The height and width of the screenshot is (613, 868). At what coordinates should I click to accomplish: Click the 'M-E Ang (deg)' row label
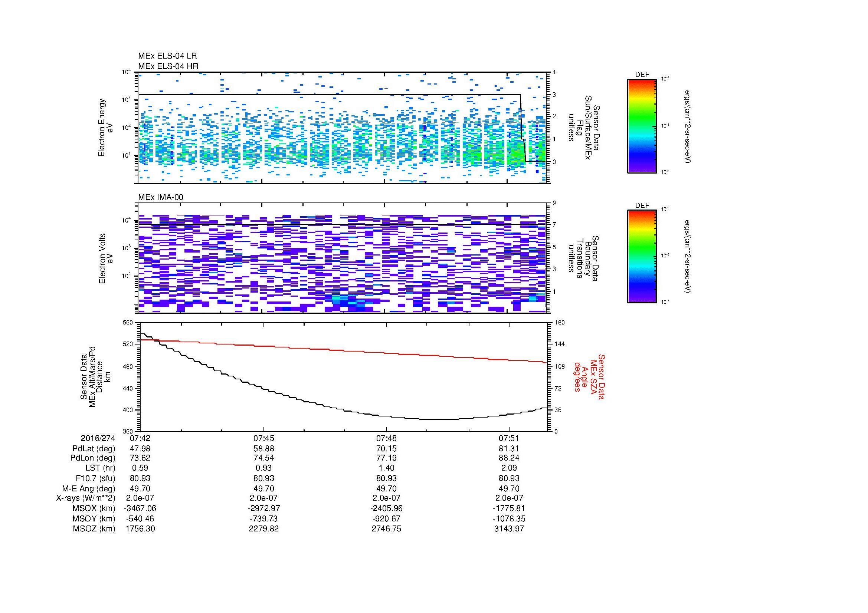click(x=88, y=489)
